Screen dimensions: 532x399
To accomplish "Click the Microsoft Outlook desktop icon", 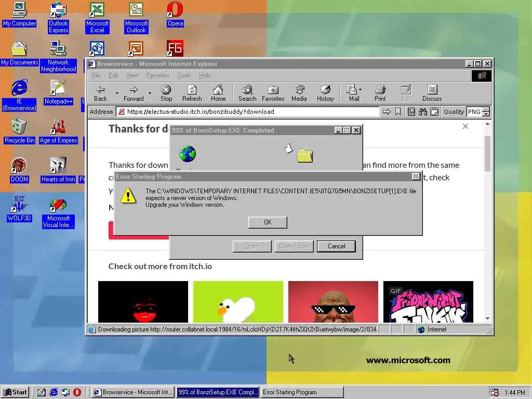I will coord(137,18).
